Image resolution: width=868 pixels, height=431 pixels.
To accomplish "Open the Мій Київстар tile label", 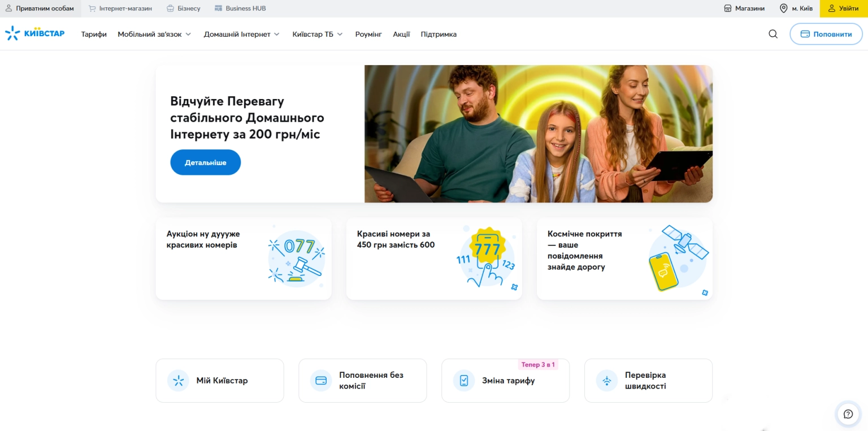I will pos(222,381).
